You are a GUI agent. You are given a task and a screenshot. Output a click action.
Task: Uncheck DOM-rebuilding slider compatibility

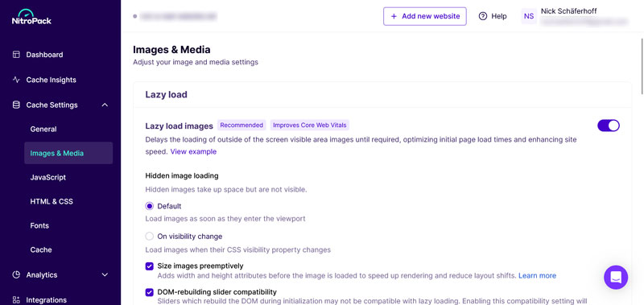tap(150, 292)
